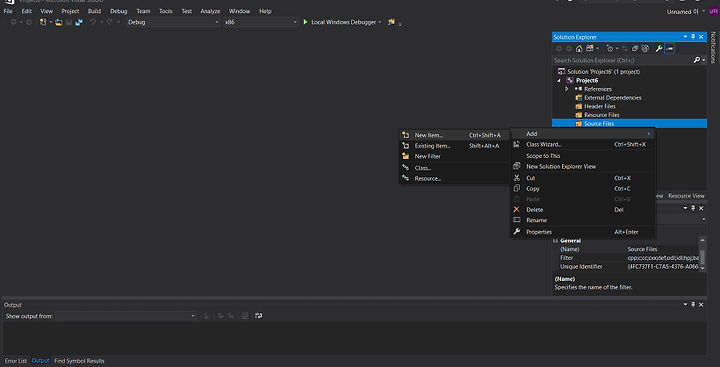Select Rename in context menu
This screenshot has height=367, width=720.
click(x=583, y=220)
